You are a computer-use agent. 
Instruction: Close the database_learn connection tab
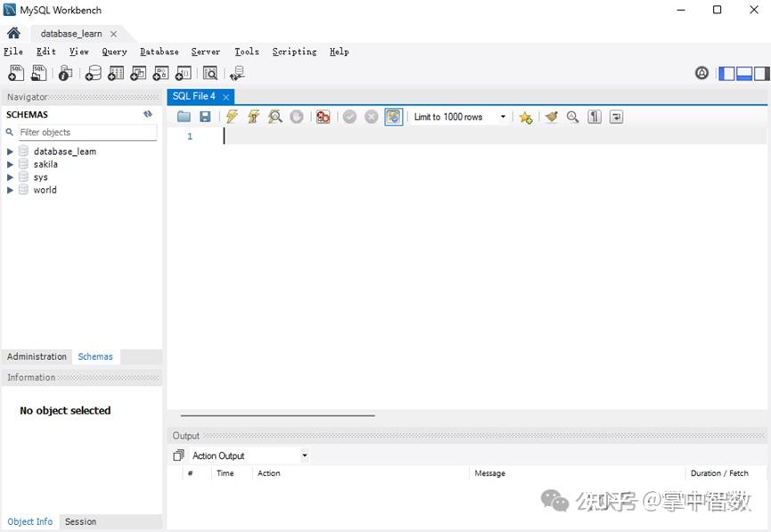pos(113,34)
